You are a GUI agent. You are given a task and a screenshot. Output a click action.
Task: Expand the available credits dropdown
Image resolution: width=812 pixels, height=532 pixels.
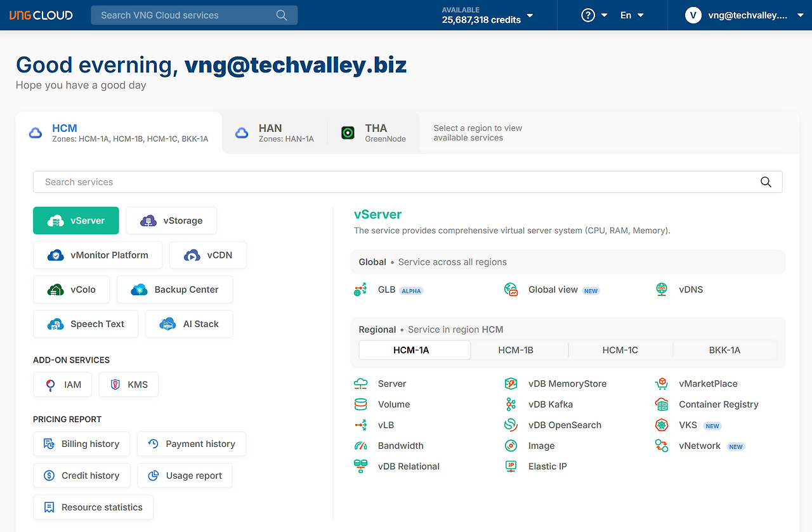point(530,16)
